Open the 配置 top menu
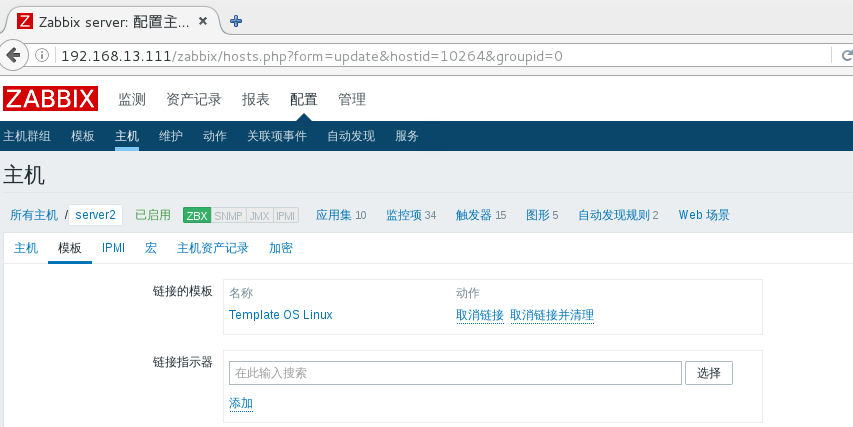 pyautogui.click(x=304, y=100)
